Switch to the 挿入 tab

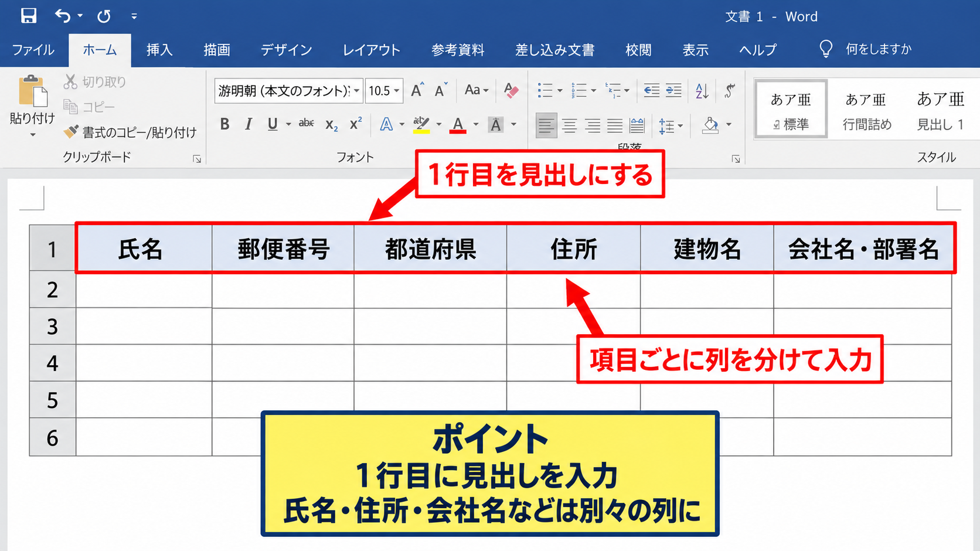point(159,50)
